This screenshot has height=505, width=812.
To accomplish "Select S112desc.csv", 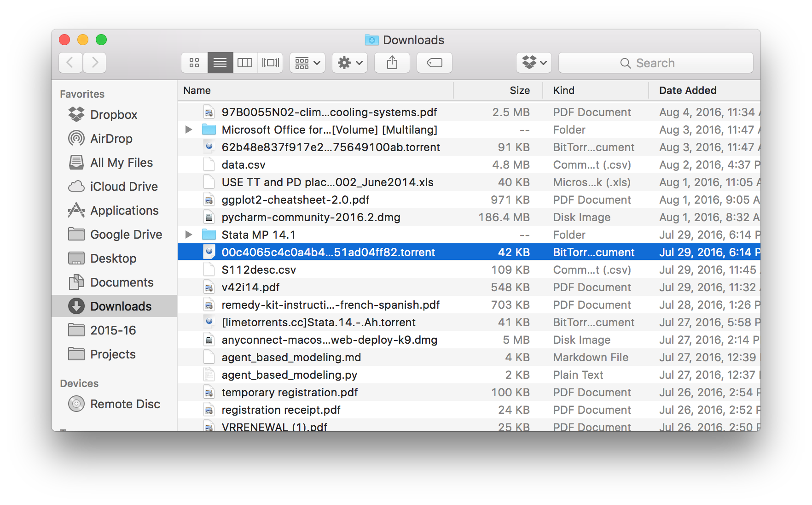I will 469,270.
